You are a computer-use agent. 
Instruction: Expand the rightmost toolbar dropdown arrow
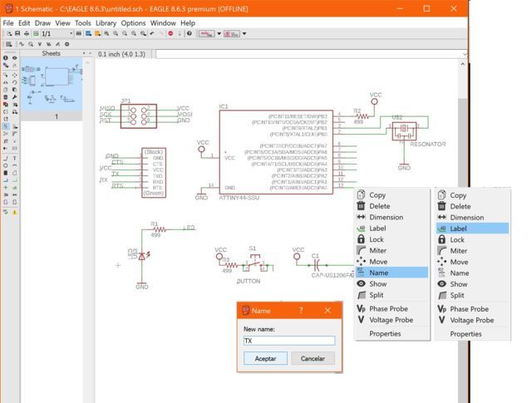(244, 33)
